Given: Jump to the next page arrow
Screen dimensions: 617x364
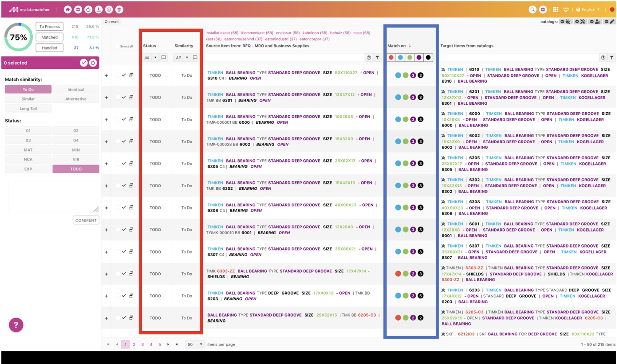Looking at the screenshot, I should point(168,344).
